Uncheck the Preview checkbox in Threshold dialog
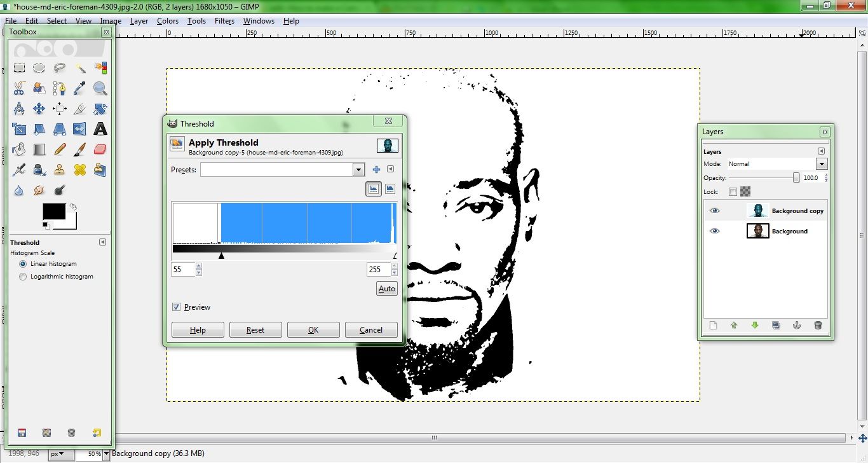Image resolution: width=868 pixels, height=463 pixels. tap(176, 307)
